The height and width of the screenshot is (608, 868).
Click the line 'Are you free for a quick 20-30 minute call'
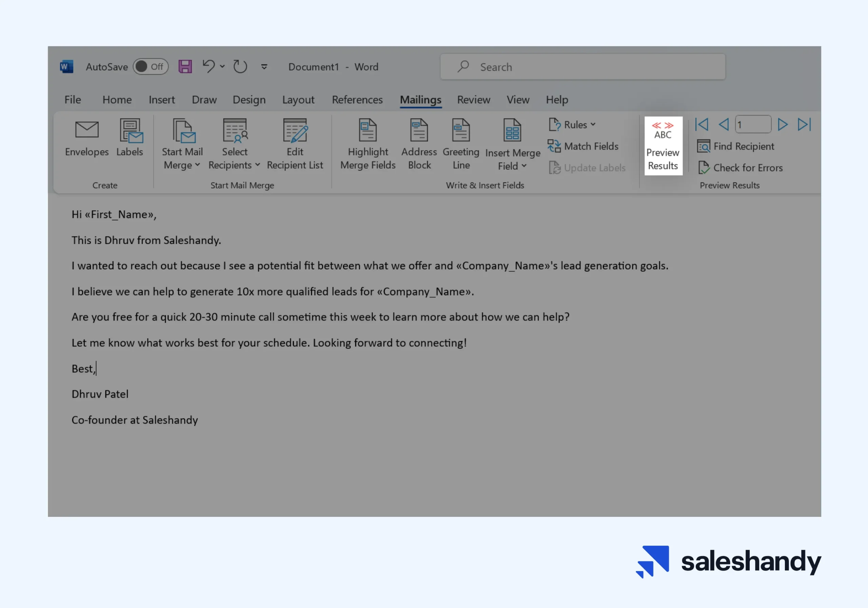coord(321,317)
